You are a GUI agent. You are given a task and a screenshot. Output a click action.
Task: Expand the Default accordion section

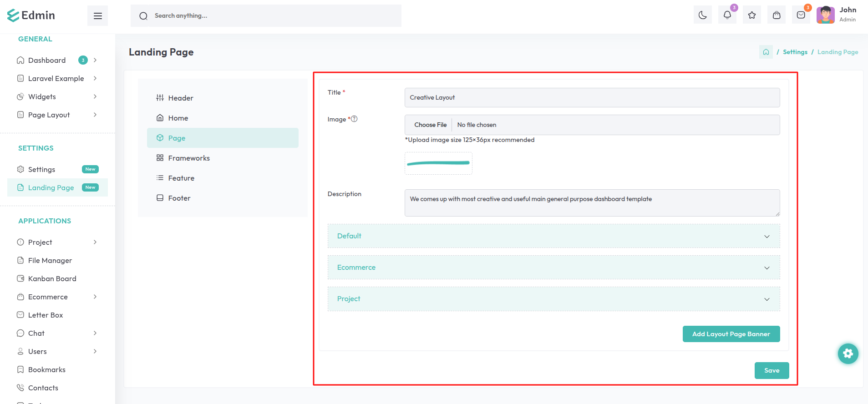(553, 236)
